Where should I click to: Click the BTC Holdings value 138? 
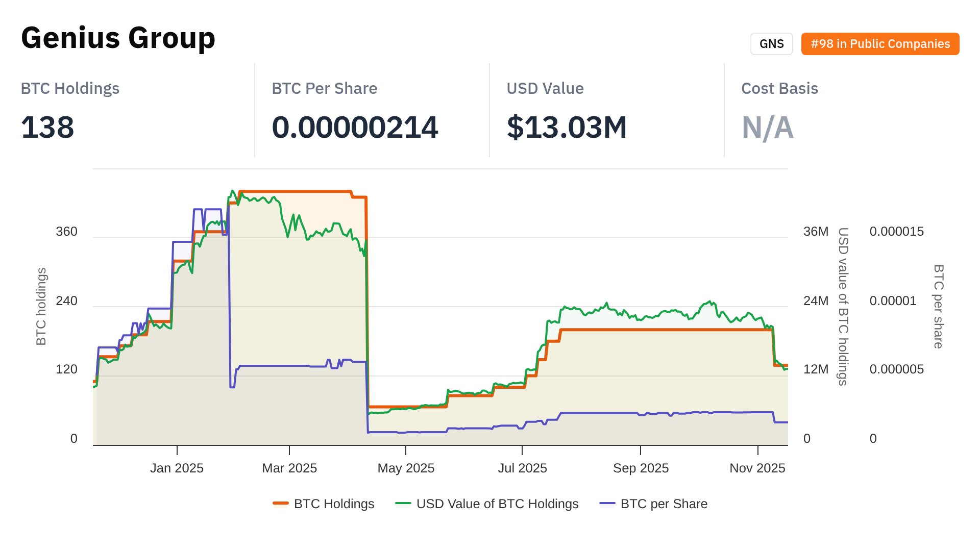coord(47,127)
